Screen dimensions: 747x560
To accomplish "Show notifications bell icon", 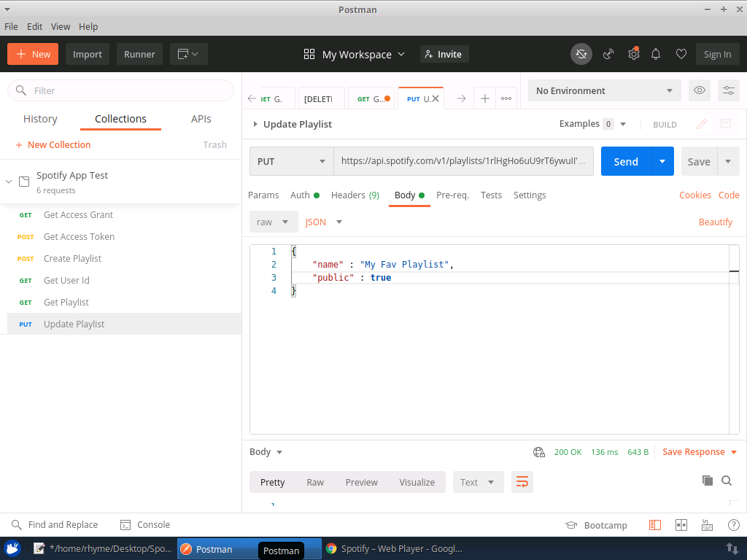I will coord(656,54).
